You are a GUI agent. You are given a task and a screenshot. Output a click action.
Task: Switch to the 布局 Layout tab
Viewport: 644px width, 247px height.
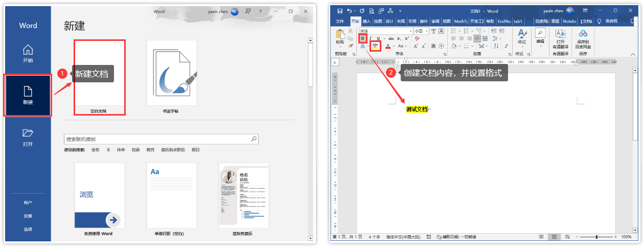(x=401, y=21)
